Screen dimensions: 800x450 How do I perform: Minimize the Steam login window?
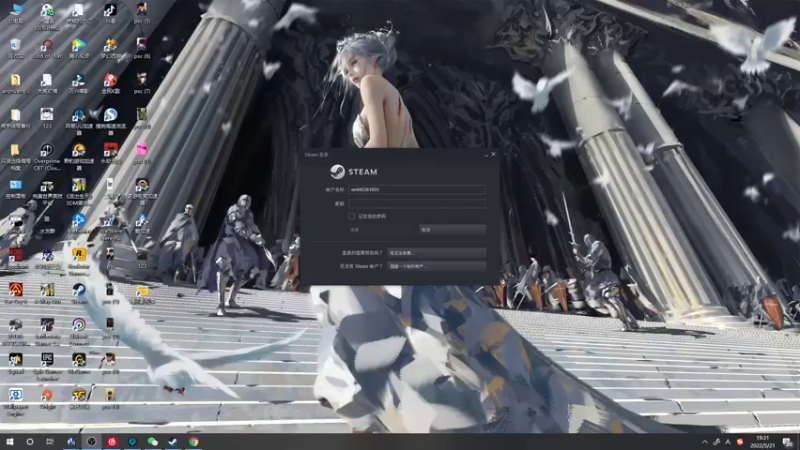(x=486, y=154)
